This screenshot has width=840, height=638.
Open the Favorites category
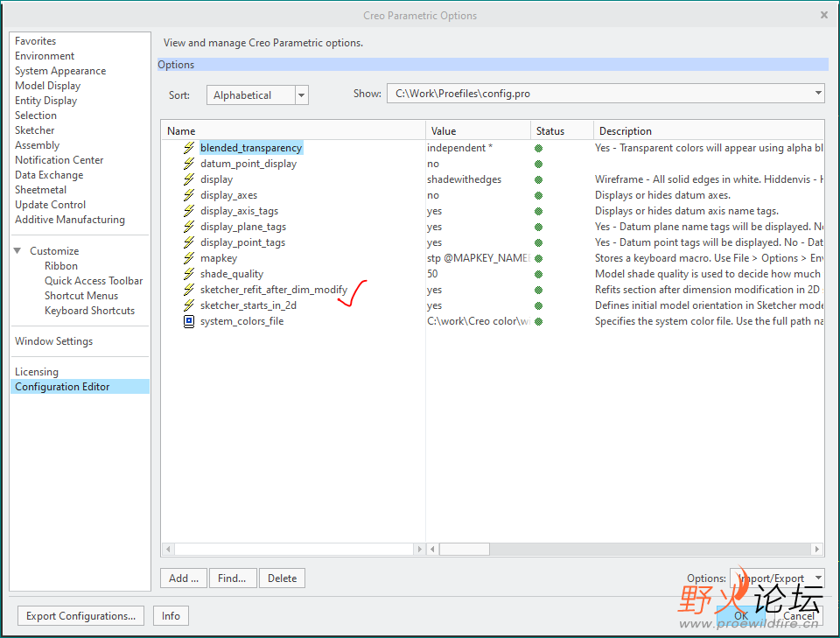[35, 41]
